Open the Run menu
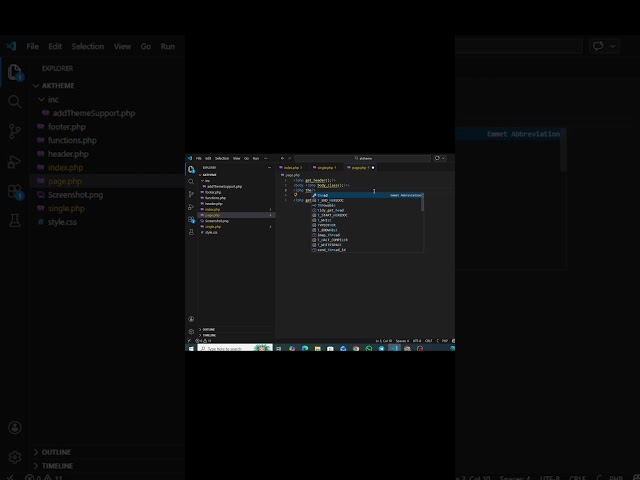Viewport: 640px width, 480px height. tap(256, 158)
